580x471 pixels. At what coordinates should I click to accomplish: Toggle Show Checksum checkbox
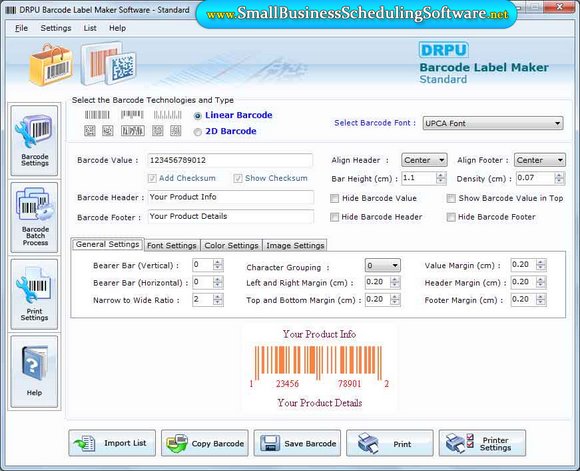238,179
